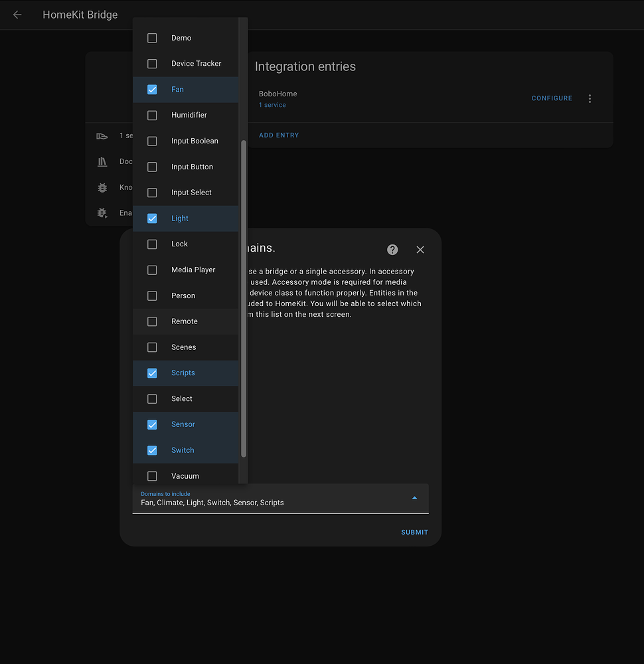Viewport: 644px width, 664px height.
Task: Click ADD ENTRY under Integration entries
Action: [x=279, y=135]
